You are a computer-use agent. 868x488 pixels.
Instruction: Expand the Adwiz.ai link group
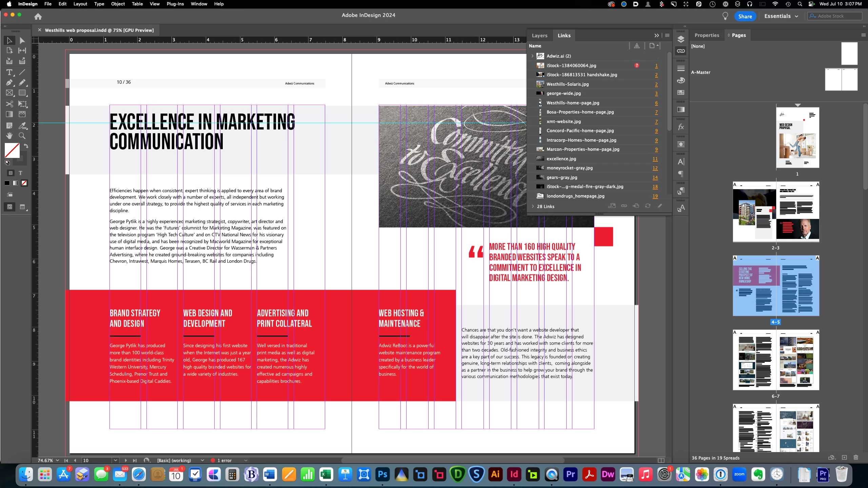coord(532,56)
